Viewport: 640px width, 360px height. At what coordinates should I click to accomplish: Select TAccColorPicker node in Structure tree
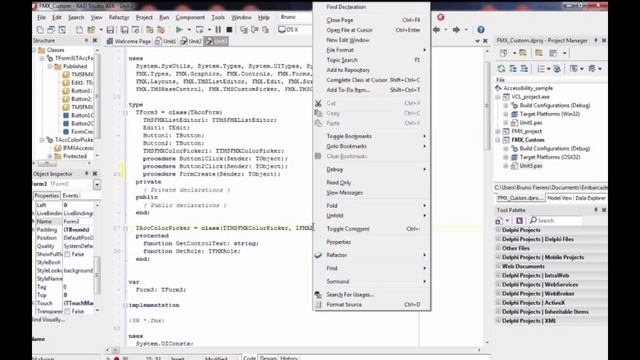tap(74, 140)
